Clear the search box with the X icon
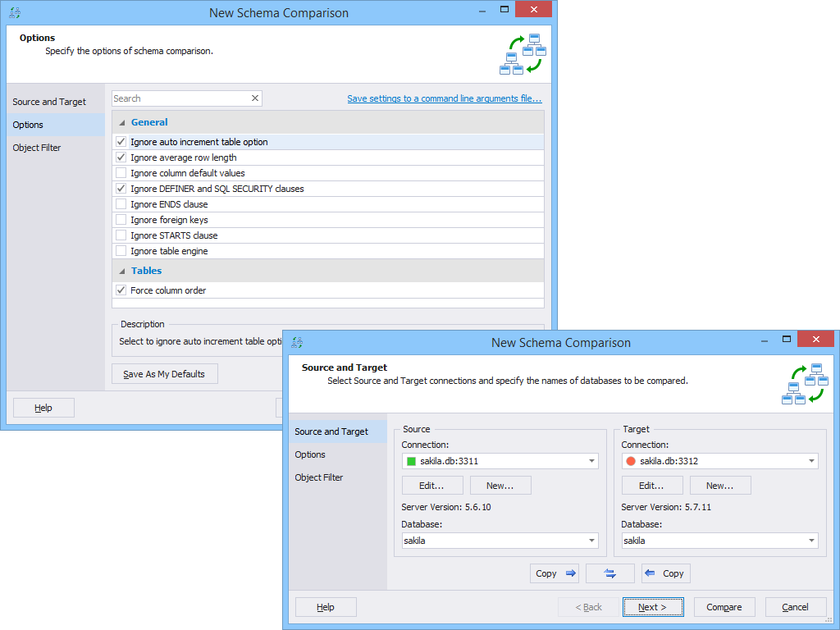The width and height of the screenshot is (840, 630). tap(255, 98)
